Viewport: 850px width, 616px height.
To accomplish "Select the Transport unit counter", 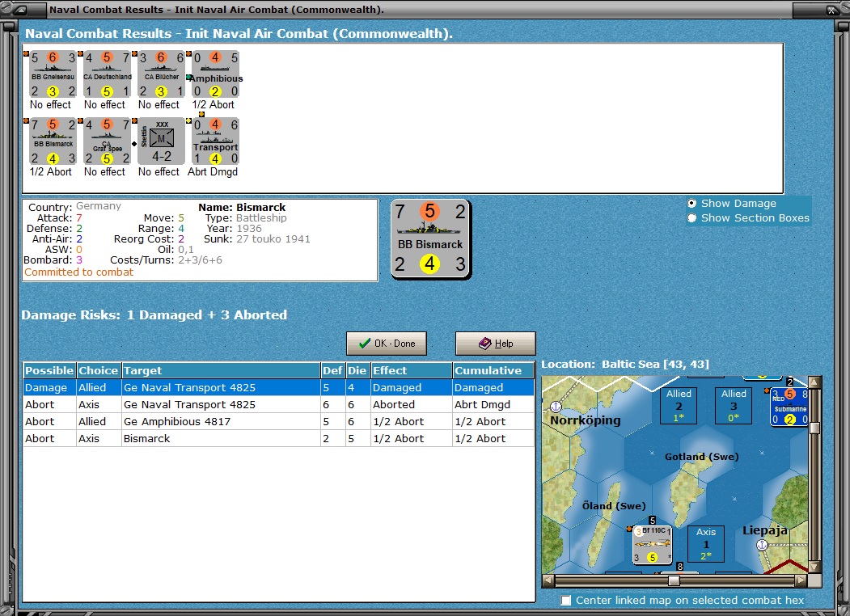I will 215,141.
